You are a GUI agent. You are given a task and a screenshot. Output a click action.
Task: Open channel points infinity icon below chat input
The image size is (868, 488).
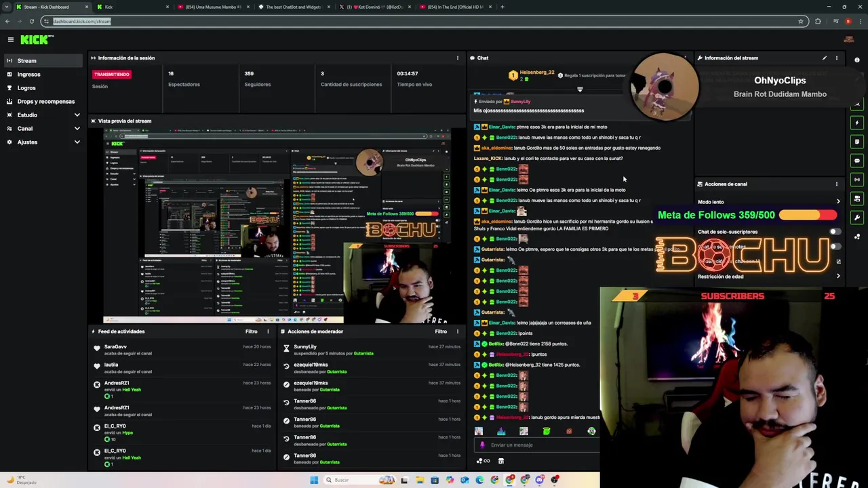(484, 461)
